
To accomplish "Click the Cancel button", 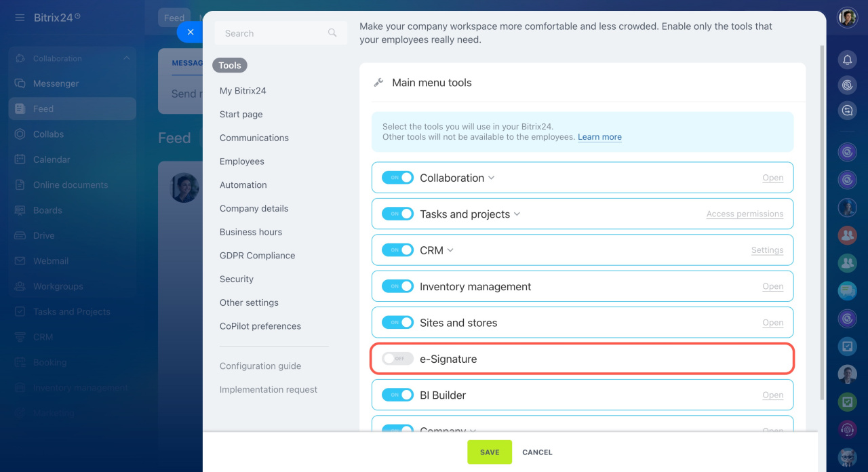I will (x=537, y=452).
